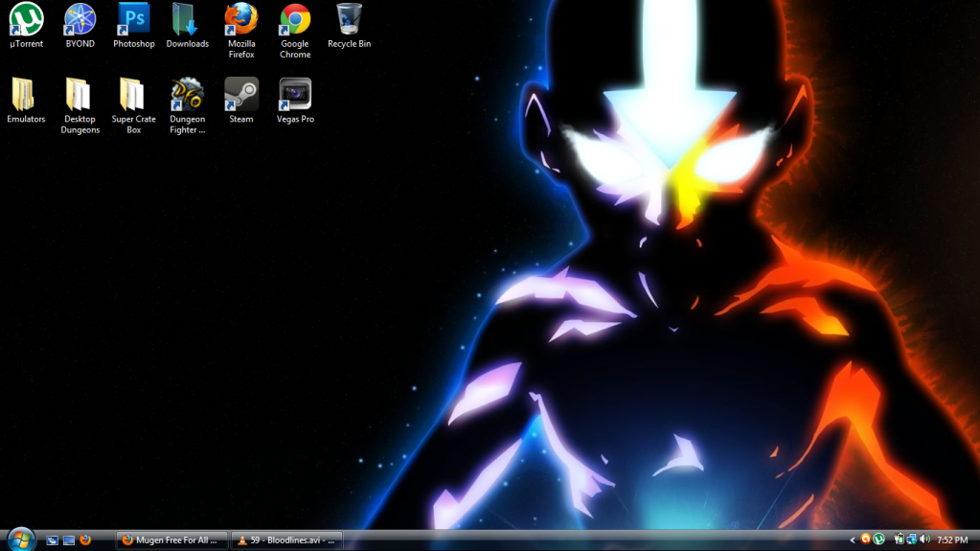Select the Mozilla Firefox desktop shortcut
The height and width of the screenshot is (551, 980).
click(x=241, y=31)
